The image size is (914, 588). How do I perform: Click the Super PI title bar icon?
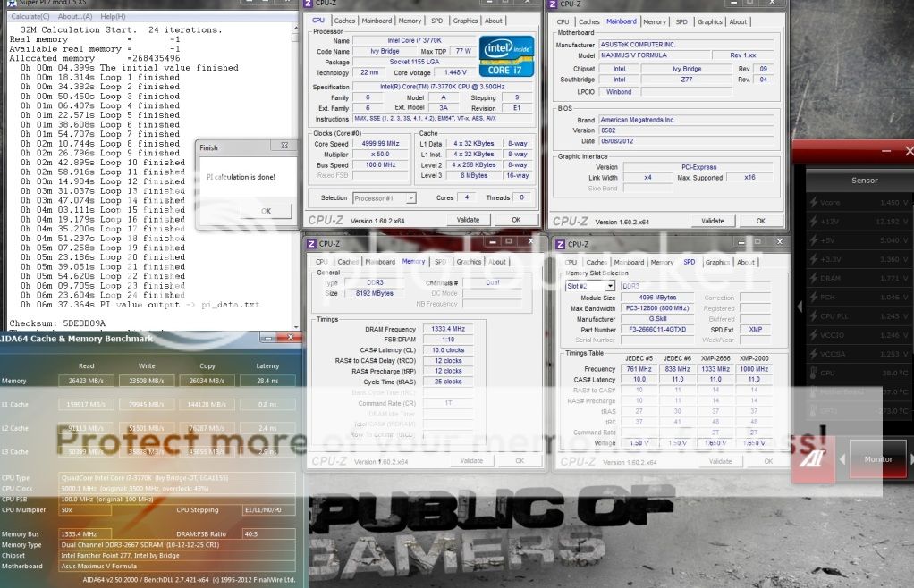(x=5, y=4)
